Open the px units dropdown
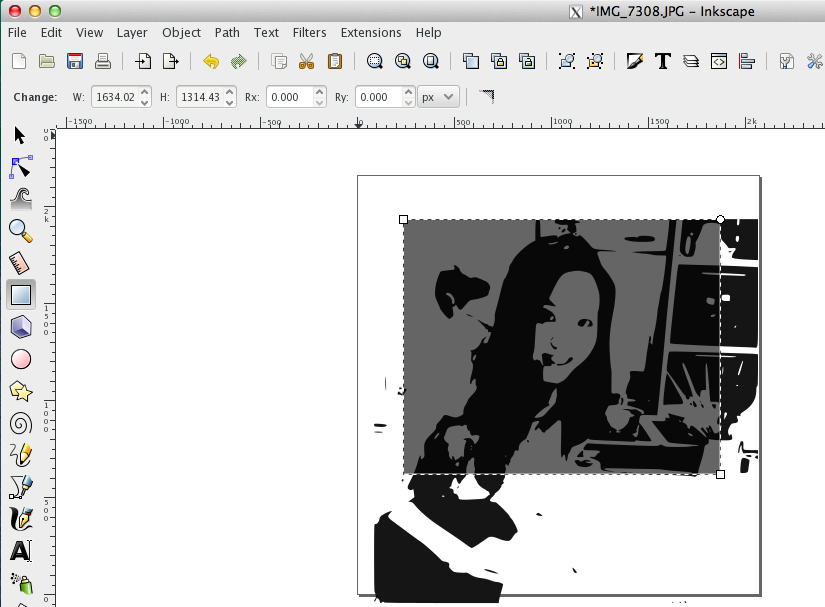 (x=438, y=97)
